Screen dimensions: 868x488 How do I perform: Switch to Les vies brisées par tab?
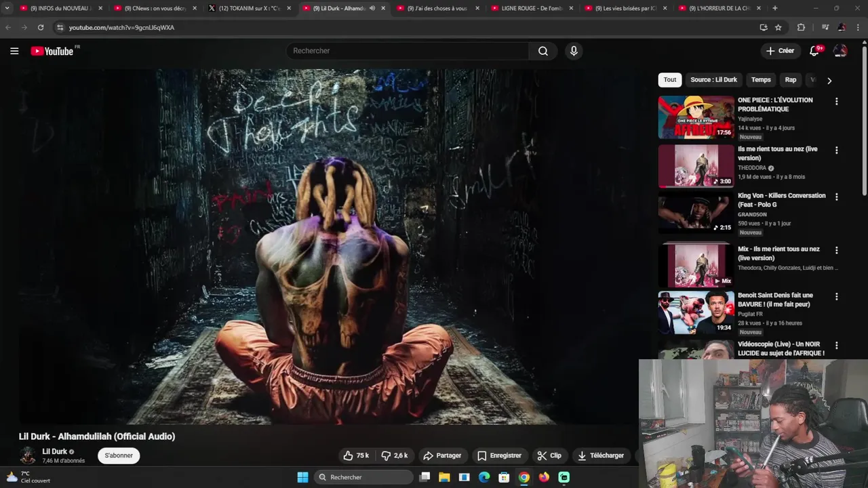[625, 8]
